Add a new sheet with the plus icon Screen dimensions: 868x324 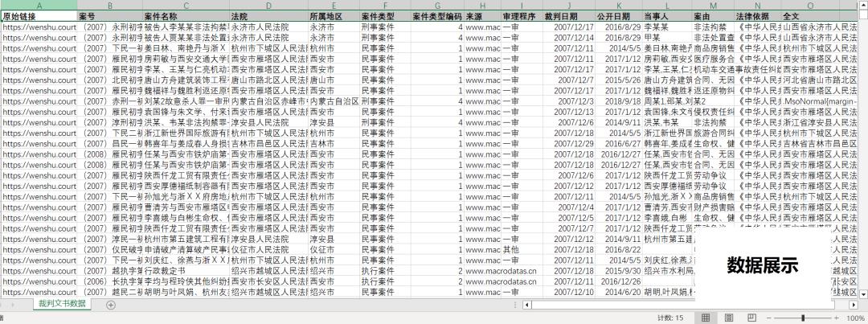pos(111,305)
